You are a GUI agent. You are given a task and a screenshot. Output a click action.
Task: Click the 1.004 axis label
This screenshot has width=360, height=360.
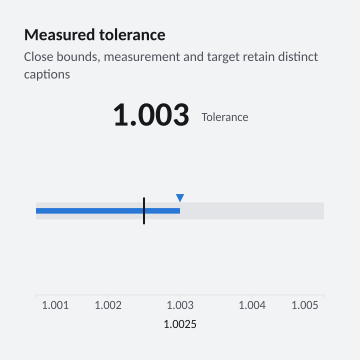252,305
